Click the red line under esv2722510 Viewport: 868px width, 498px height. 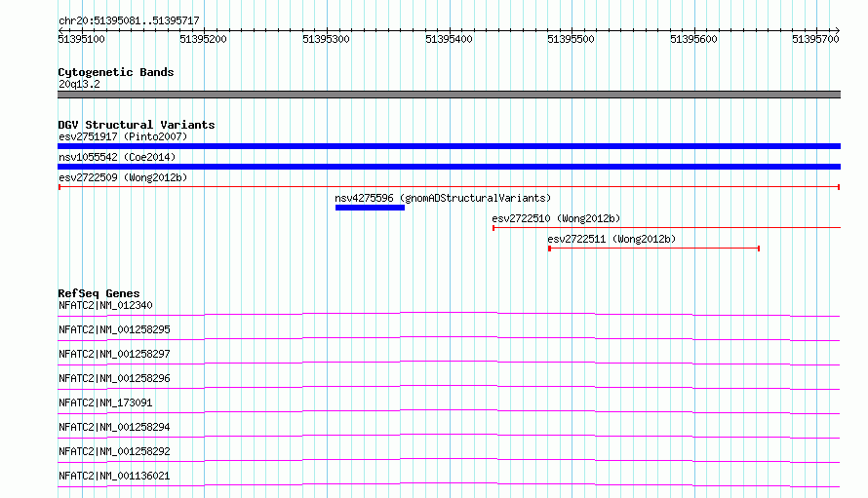(x=666, y=227)
